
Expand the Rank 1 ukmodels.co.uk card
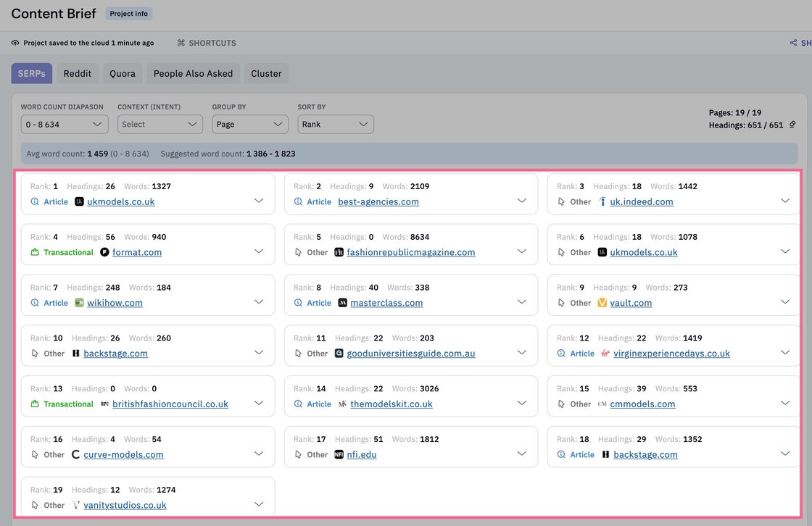pos(259,201)
